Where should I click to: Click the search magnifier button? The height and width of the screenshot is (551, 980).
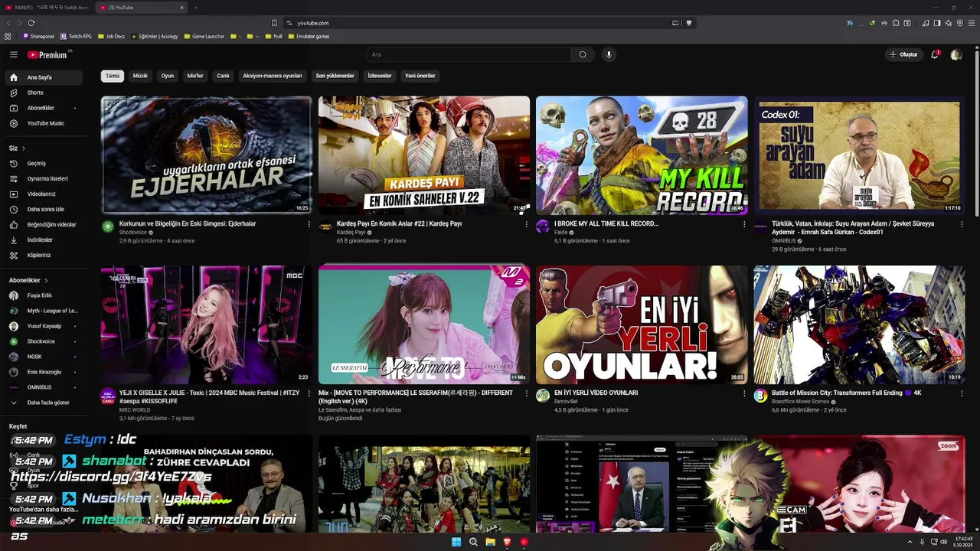(x=583, y=54)
